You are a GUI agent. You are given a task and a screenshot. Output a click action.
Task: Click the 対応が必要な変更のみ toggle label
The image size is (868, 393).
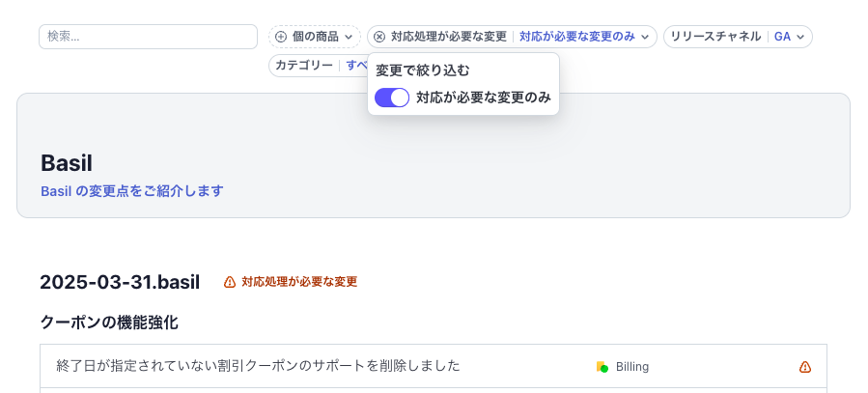point(484,98)
